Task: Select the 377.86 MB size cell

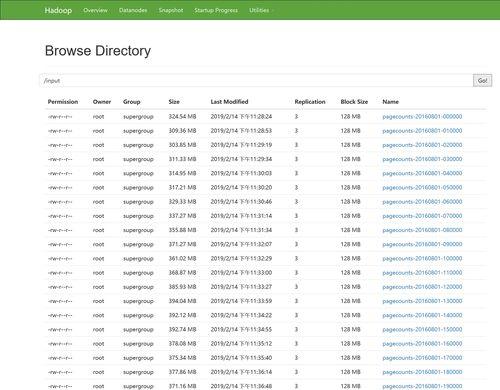Action: 182,372
